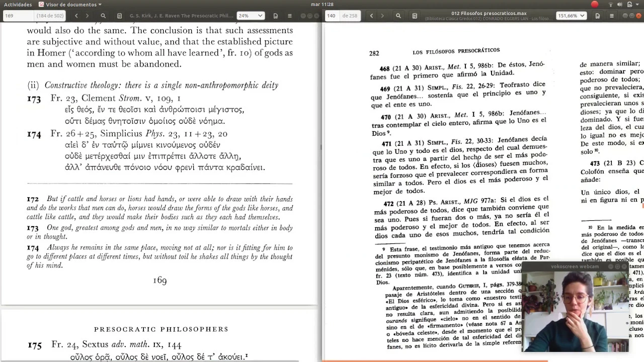Image resolution: width=644 pixels, height=362 pixels.
Task: Open clock showing mar 11:28
Action: pyautogui.click(x=322, y=4)
